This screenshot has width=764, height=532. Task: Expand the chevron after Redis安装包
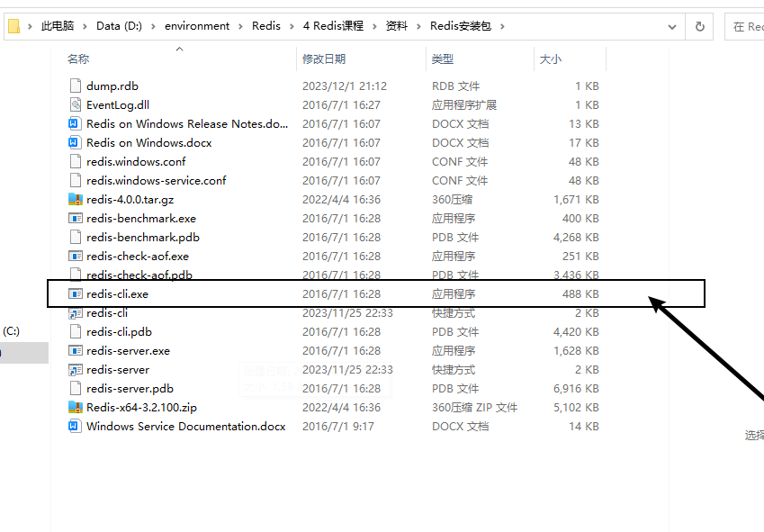click(502, 26)
